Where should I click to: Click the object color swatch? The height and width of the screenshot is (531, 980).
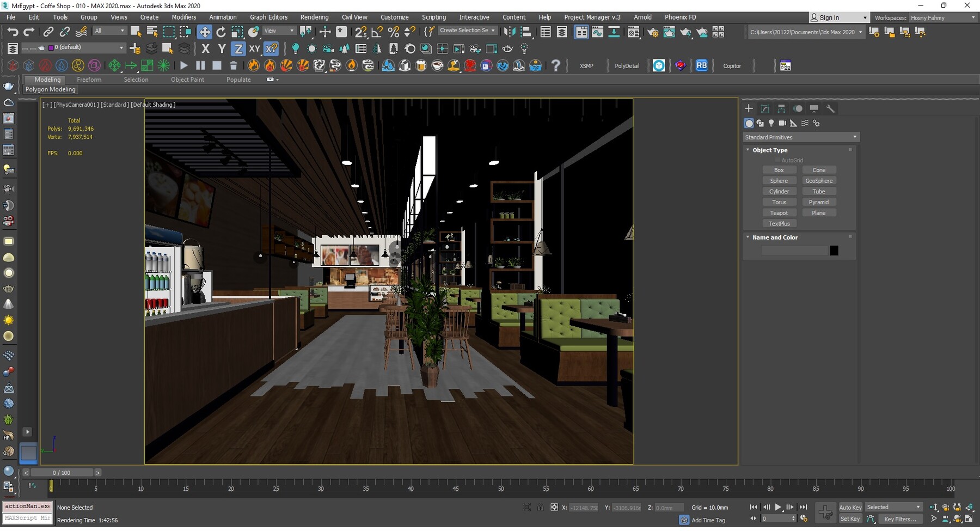click(835, 251)
